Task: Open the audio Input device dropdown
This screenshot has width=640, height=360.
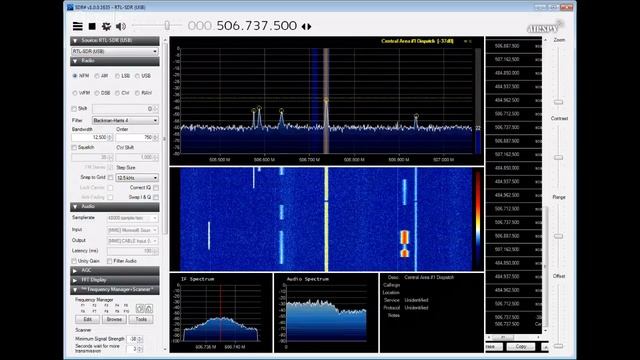Action: pyautogui.click(x=132, y=230)
